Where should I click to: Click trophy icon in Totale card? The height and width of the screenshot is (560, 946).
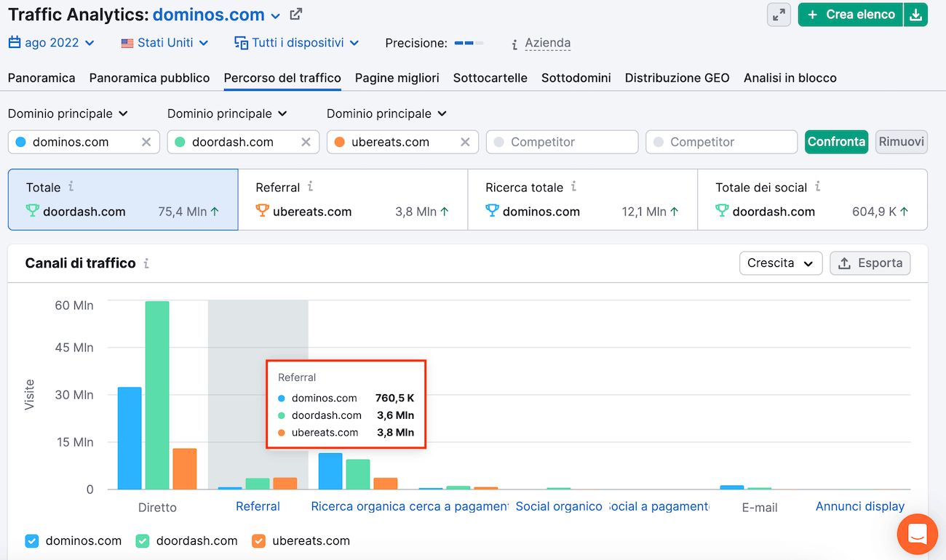coord(32,211)
